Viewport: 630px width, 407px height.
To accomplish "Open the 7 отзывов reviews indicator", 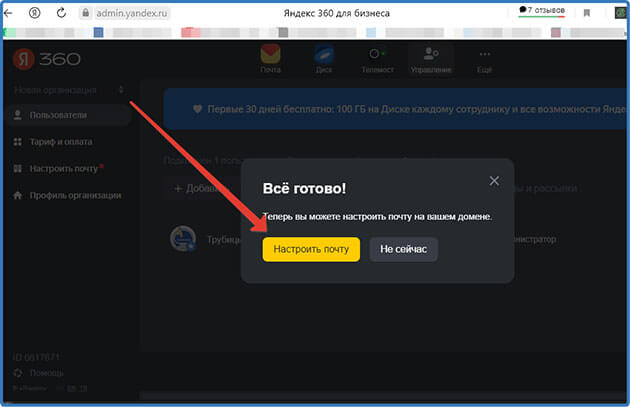I will click(x=542, y=10).
